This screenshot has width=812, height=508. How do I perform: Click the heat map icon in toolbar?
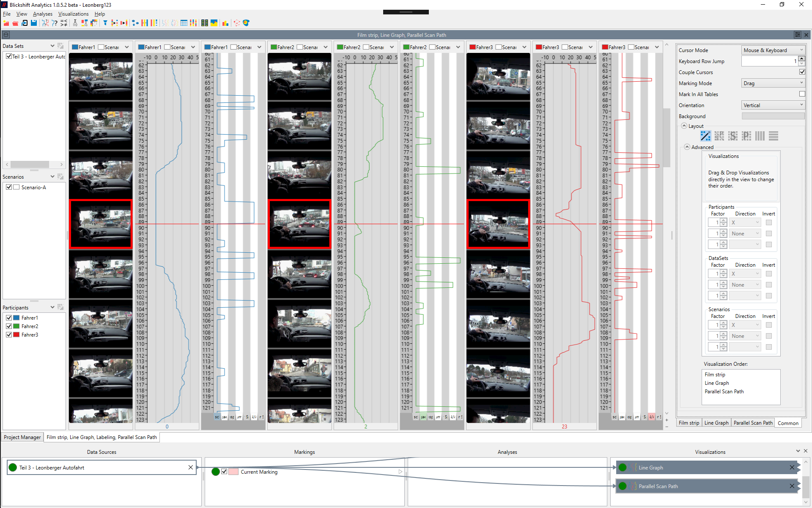[246, 23]
